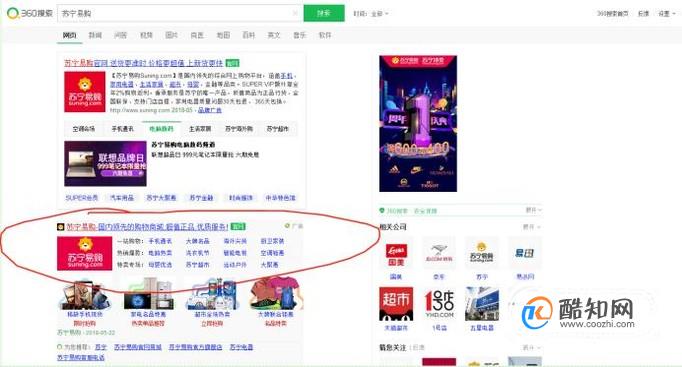Image resolution: width=682 pixels, height=367 pixels.
Task: Collapse the 360搜索 security panel
Action: [533, 210]
